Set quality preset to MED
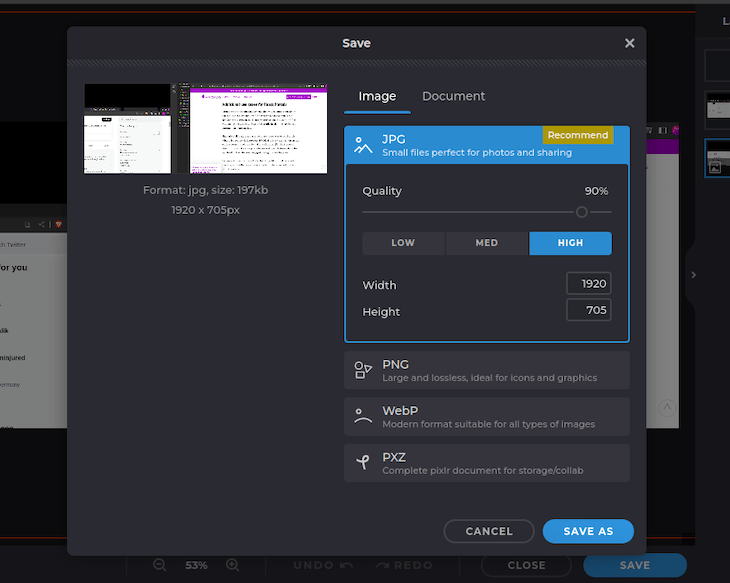Image resolution: width=730 pixels, height=583 pixels. (487, 243)
